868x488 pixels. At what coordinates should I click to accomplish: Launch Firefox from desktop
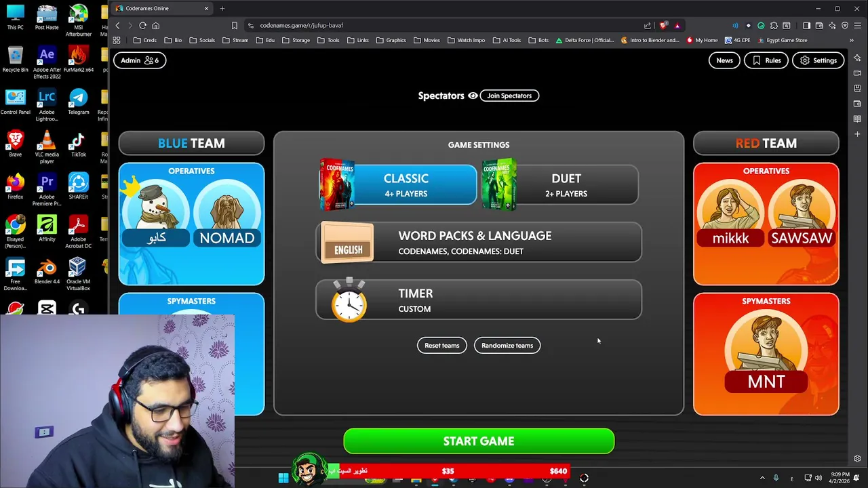pos(15,186)
